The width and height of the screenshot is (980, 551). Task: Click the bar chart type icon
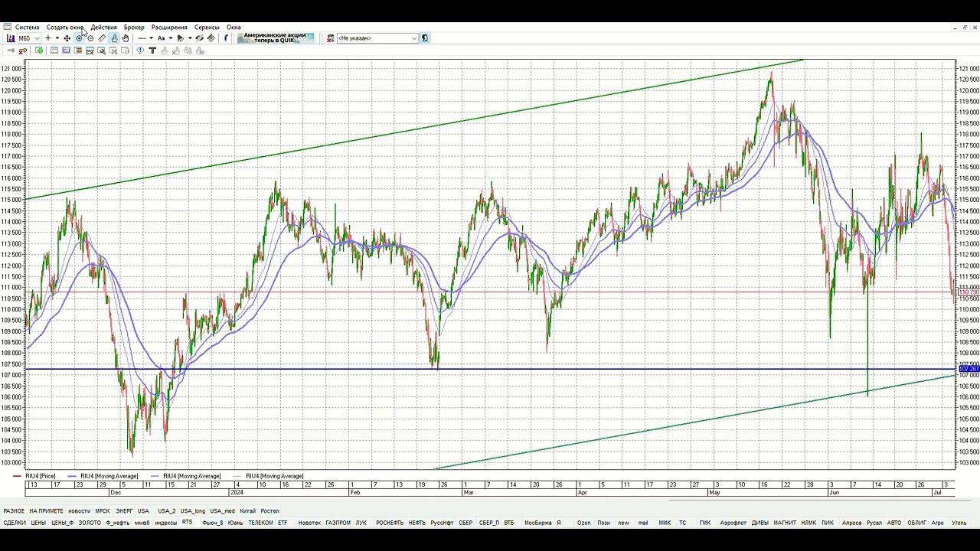(x=11, y=38)
